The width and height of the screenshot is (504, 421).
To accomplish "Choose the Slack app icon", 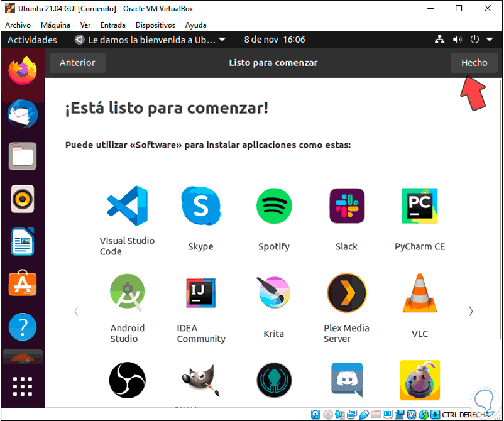I will click(x=347, y=206).
